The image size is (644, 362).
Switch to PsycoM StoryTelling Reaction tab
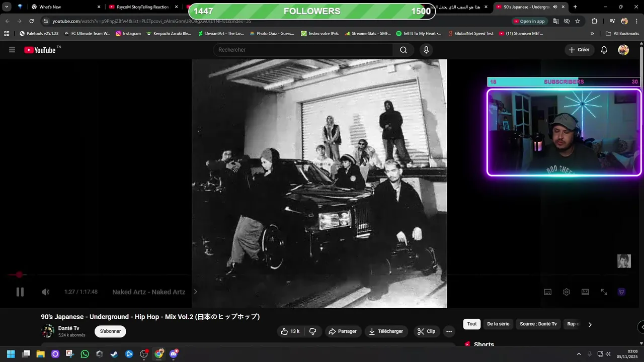142,7
